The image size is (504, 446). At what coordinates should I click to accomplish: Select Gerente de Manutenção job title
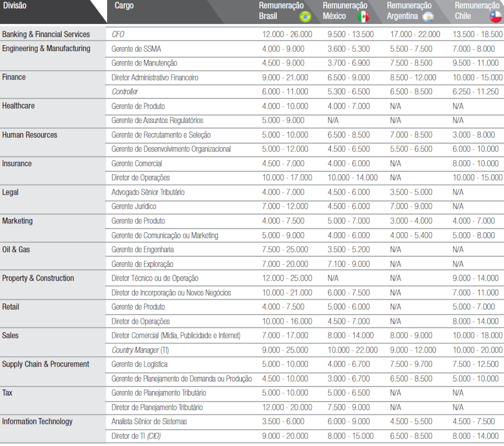point(144,63)
